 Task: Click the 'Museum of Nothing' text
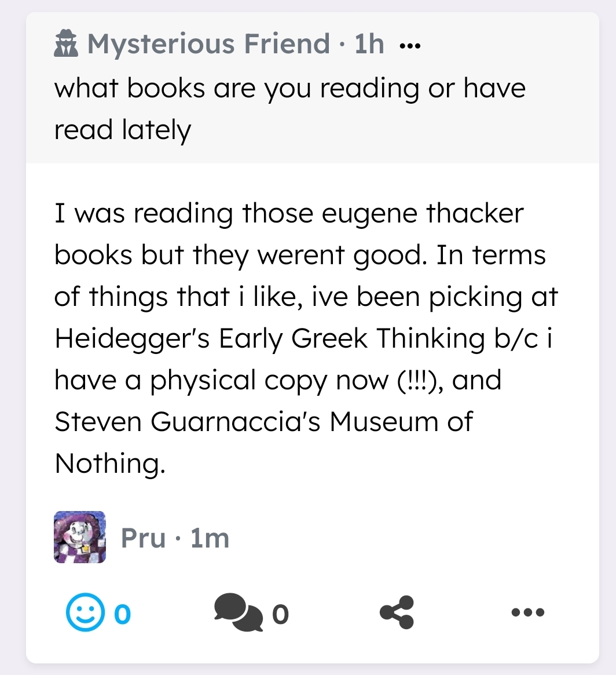point(263,442)
